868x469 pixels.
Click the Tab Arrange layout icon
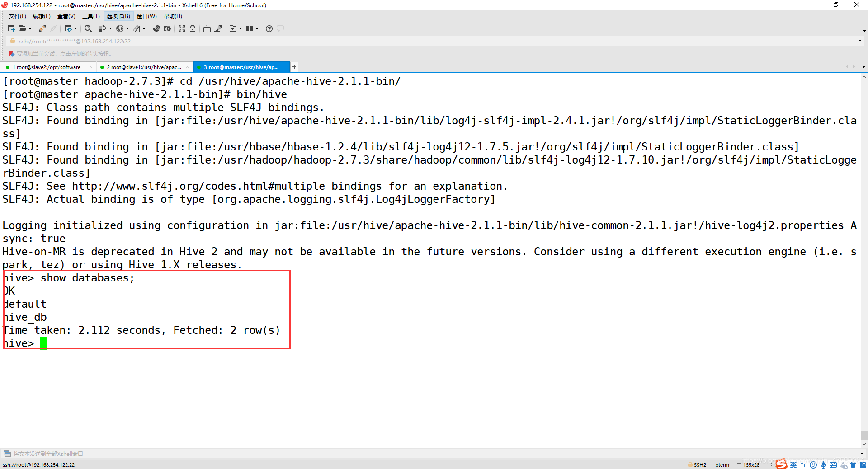(250, 28)
